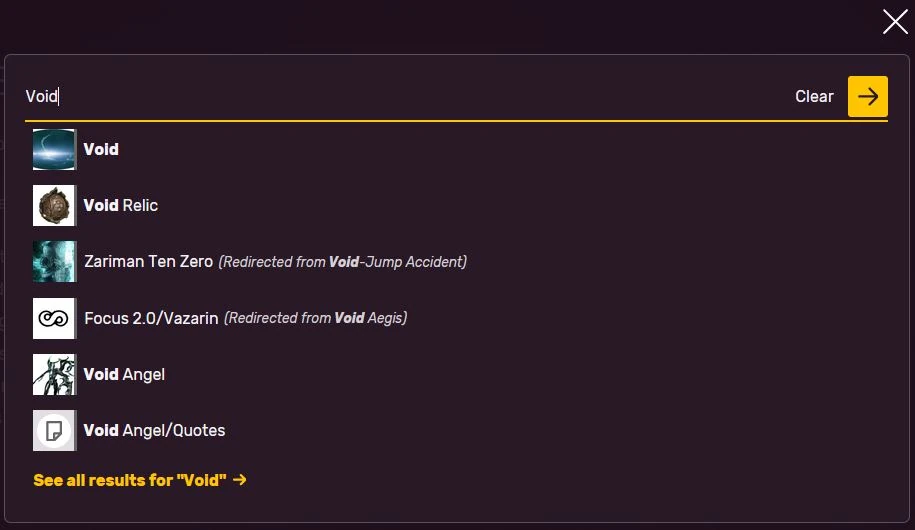This screenshot has width=915, height=530.
Task: Click the Void Angel/Quotes document icon
Action: click(x=54, y=431)
